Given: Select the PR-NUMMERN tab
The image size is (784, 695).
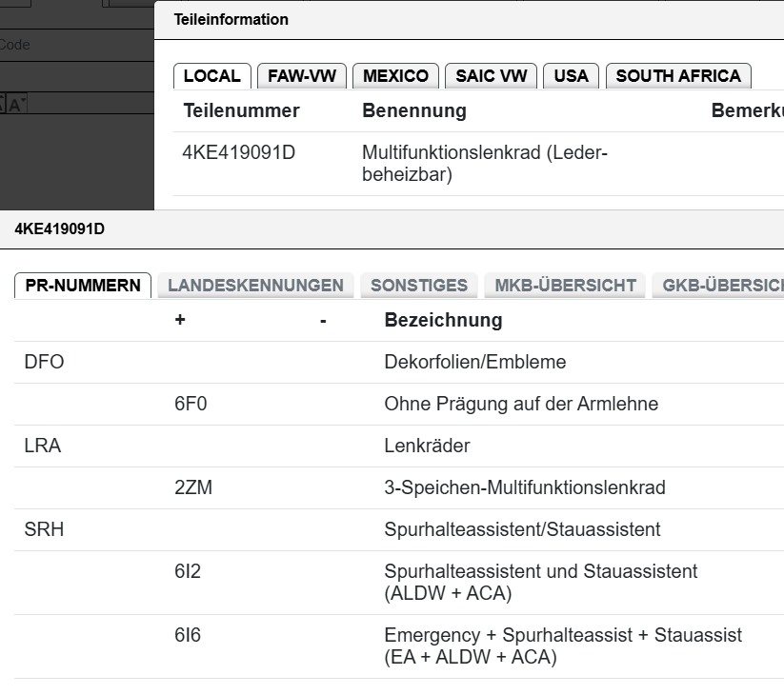Looking at the screenshot, I should (x=83, y=286).
